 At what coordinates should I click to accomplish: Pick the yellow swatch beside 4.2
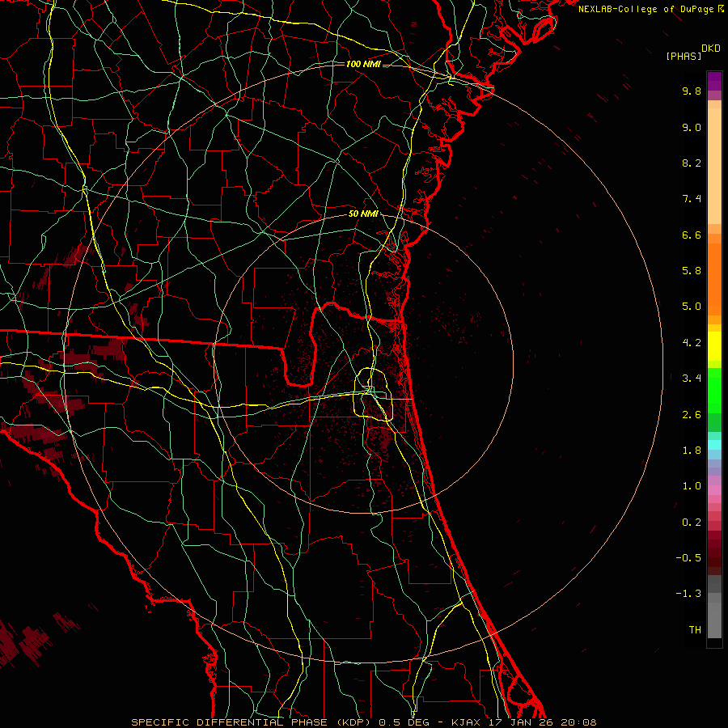pyautogui.click(x=714, y=343)
